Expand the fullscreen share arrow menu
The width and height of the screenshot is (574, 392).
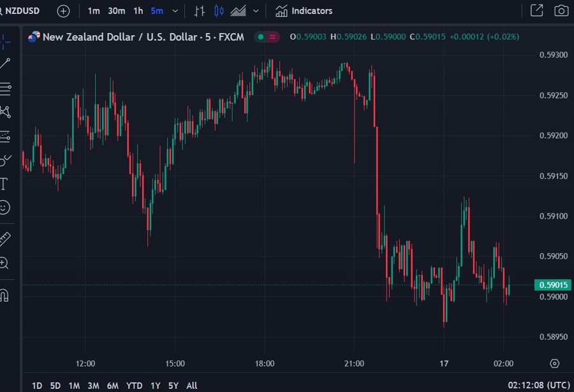click(x=536, y=11)
